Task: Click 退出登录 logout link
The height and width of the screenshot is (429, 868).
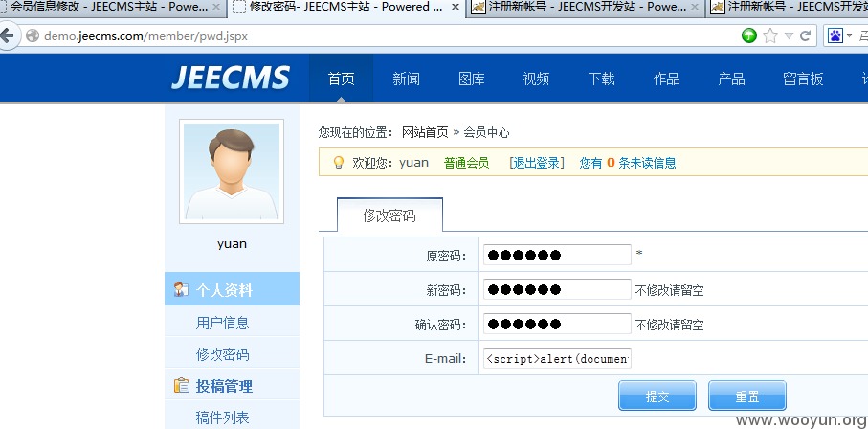Action: click(x=537, y=163)
